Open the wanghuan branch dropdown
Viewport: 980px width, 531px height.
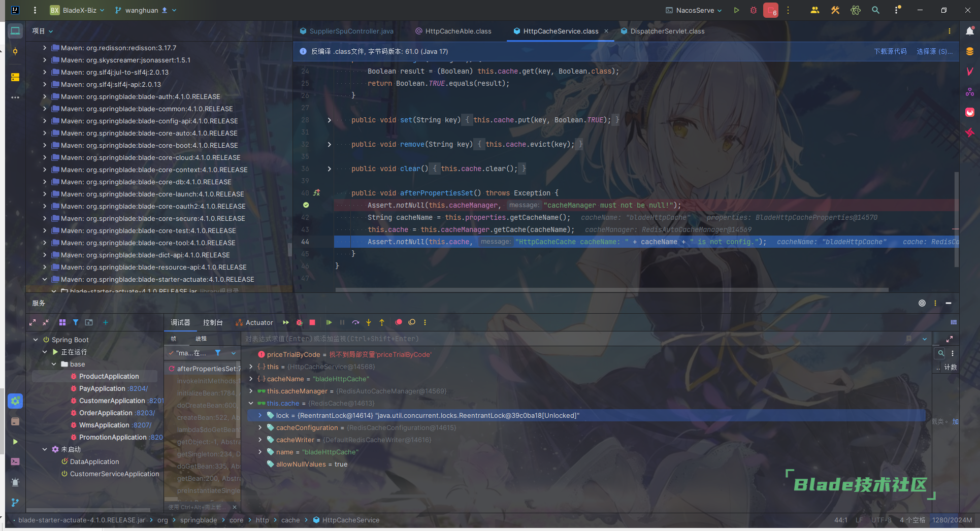[146, 10]
